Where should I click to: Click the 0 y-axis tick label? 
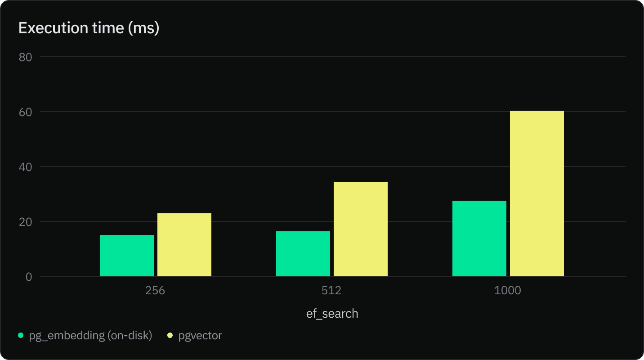(x=29, y=277)
